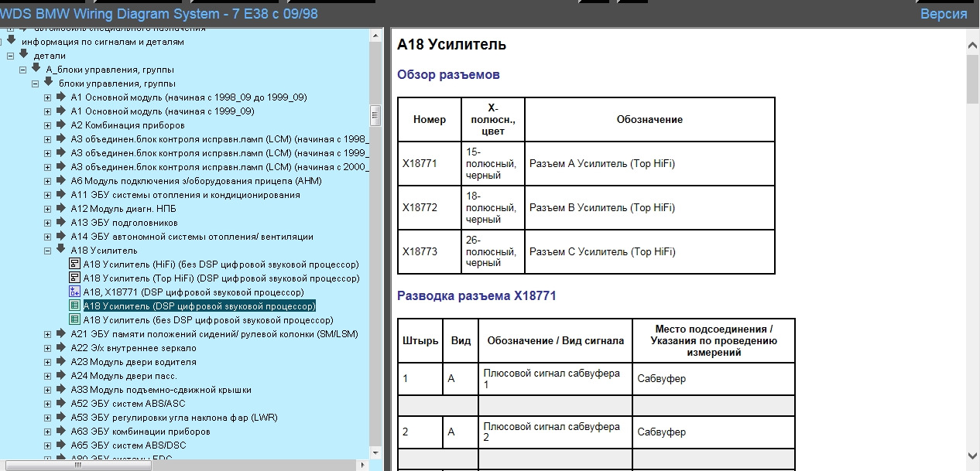Click X18772 cell in connector overview table
This screenshot has width=980, height=471.
pos(430,208)
